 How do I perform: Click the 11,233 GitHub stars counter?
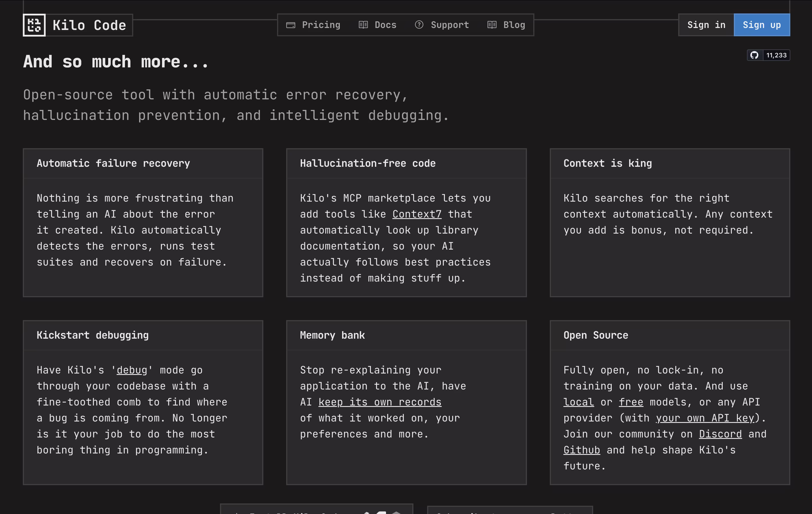(776, 55)
